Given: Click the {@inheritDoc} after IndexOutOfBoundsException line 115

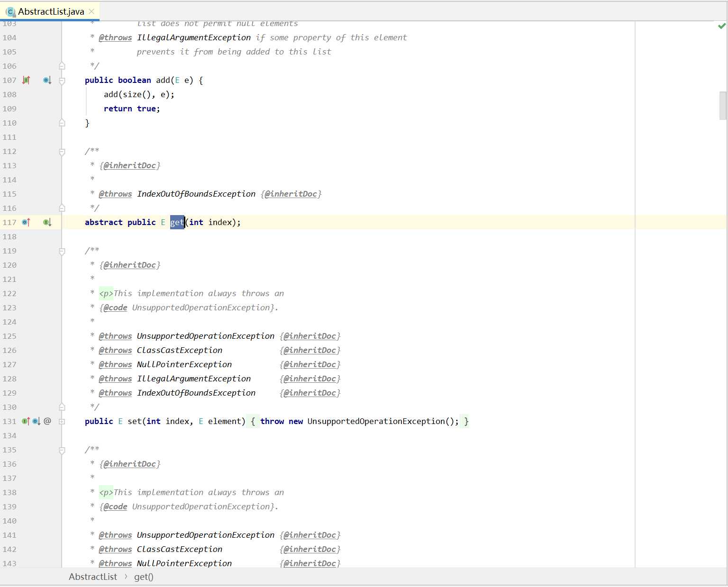Looking at the screenshot, I should [x=291, y=194].
